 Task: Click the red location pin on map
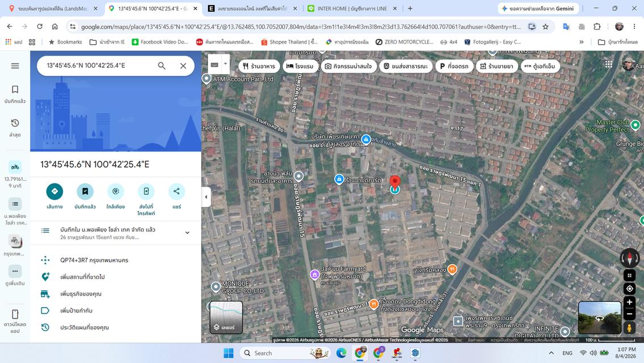pos(395,181)
